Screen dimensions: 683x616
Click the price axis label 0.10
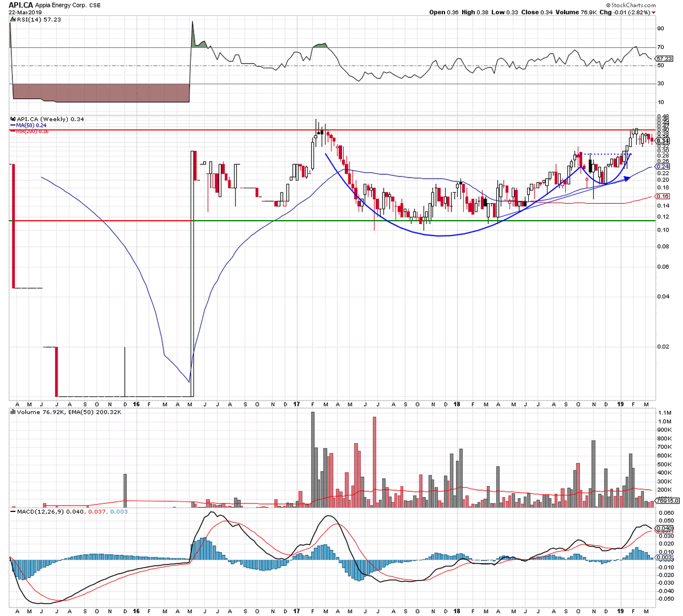click(663, 230)
